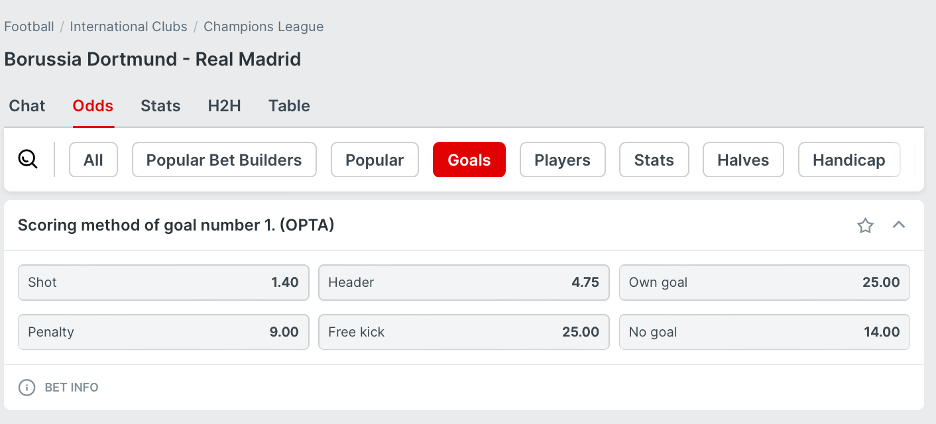Click the BET INFO info icon
The width and height of the screenshot is (936, 424).
tap(27, 387)
